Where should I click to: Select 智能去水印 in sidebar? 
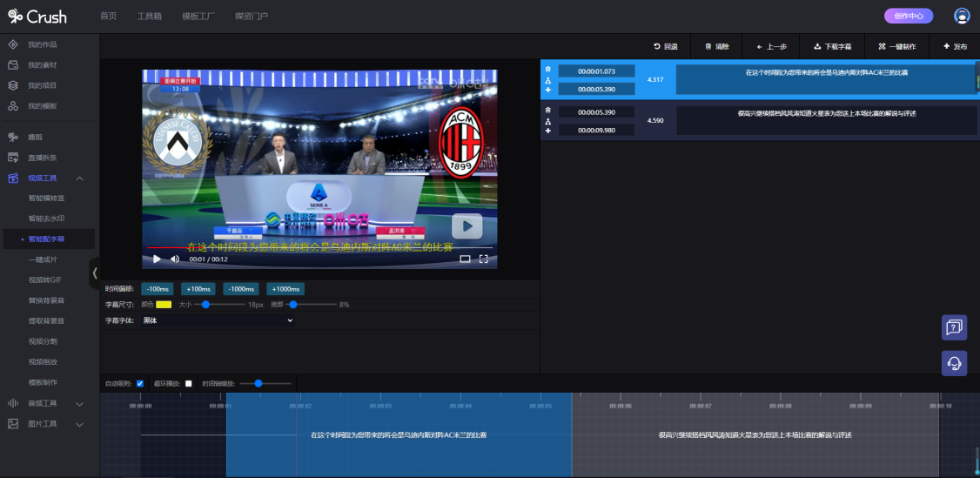pyautogui.click(x=46, y=219)
